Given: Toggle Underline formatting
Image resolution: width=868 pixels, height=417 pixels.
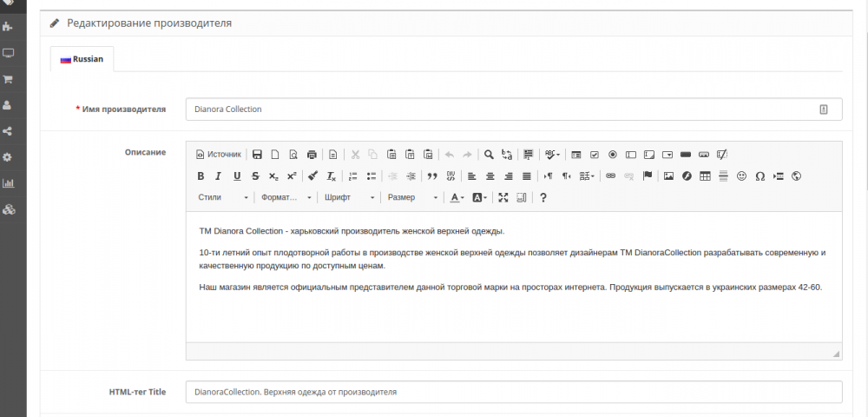Looking at the screenshot, I should (237, 176).
